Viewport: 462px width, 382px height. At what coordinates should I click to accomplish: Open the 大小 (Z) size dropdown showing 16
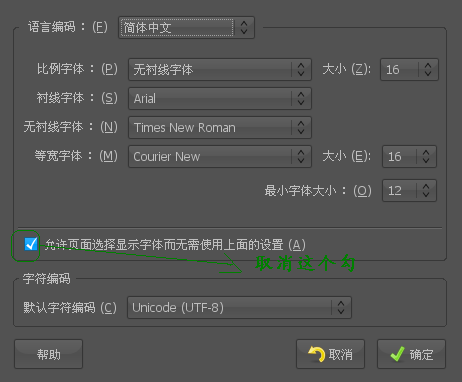[x=409, y=70]
